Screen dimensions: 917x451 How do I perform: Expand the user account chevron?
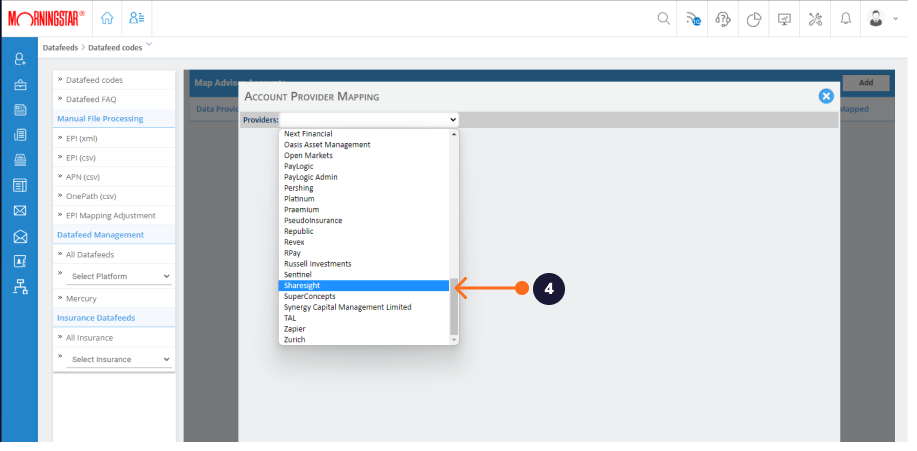[x=895, y=19]
